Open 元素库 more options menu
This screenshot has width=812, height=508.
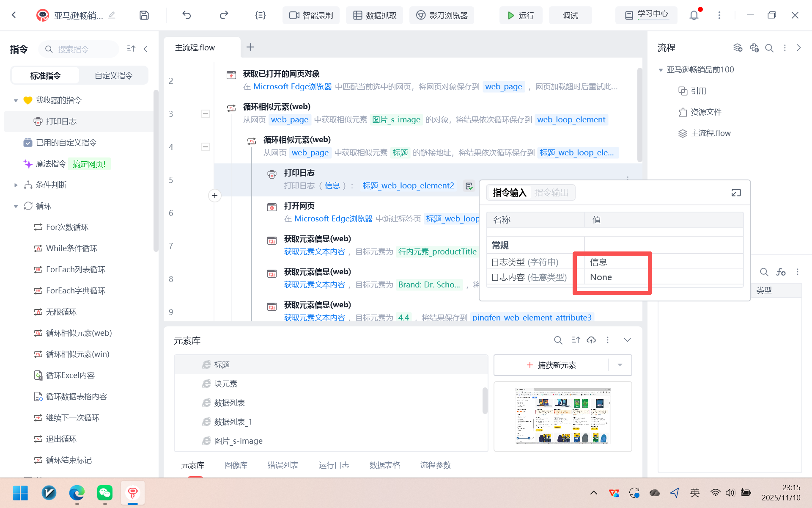tap(608, 340)
